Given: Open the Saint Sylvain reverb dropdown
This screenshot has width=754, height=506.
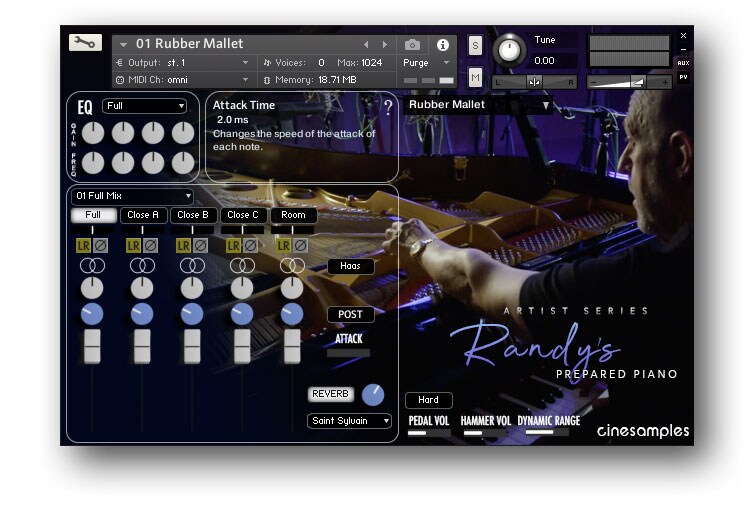Looking at the screenshot, I should click(349, 421).
